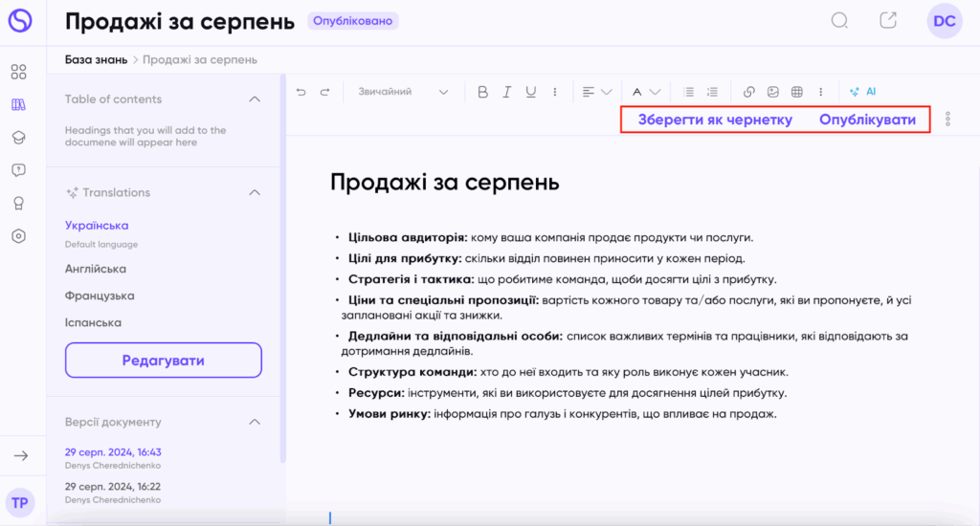
Task: Redo the last edit
Action: (x=325, y=92)
